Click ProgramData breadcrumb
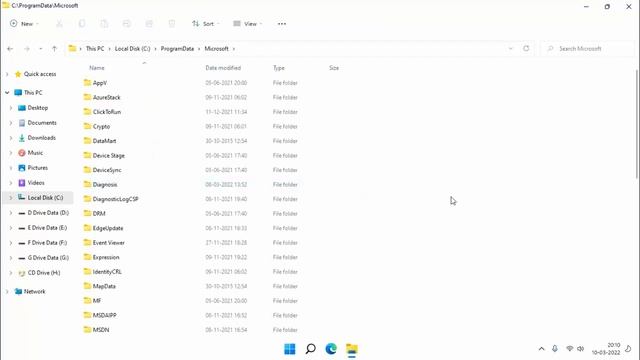 [x=177, y=49]
